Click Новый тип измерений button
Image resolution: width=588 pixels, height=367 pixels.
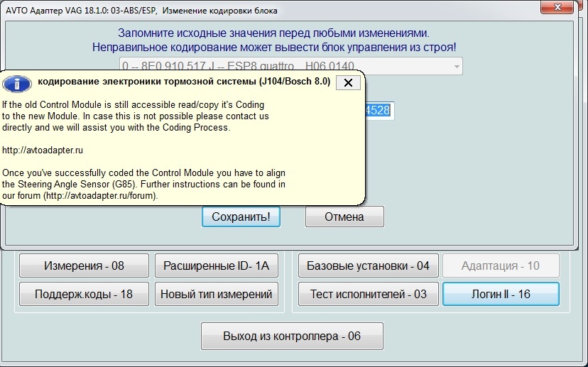pos(216,294)
